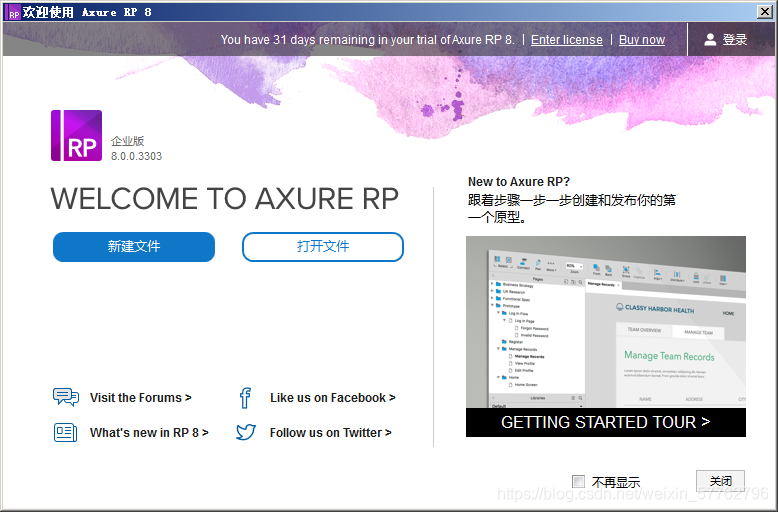
Task: Close the welcome window via title bar X
Action: [765, 12]
